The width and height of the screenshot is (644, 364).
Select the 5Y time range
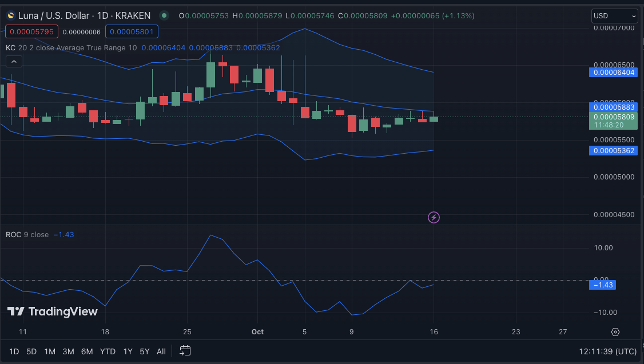145,351
